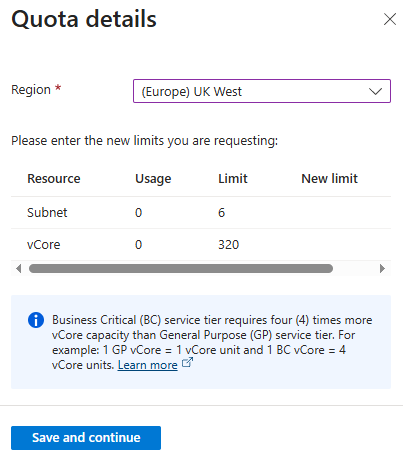The image size is (403, 460).
Task: Click the Limit column header
Action: [x=233, y=179]
